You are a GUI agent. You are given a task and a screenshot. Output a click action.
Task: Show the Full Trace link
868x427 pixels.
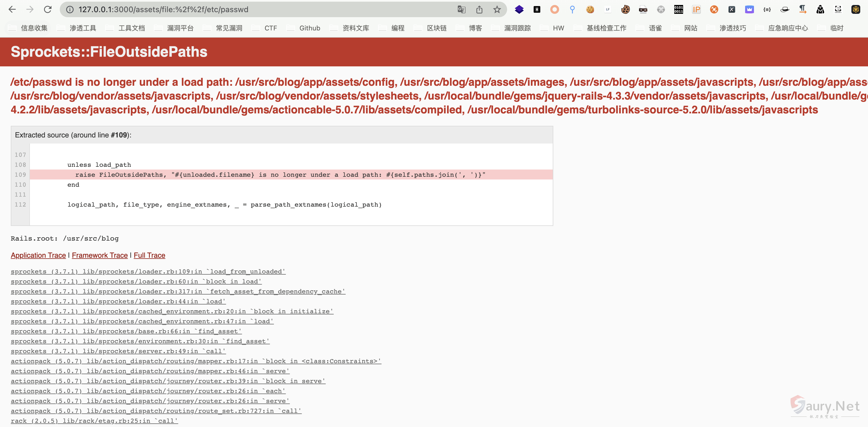click(x=149, y=255)
